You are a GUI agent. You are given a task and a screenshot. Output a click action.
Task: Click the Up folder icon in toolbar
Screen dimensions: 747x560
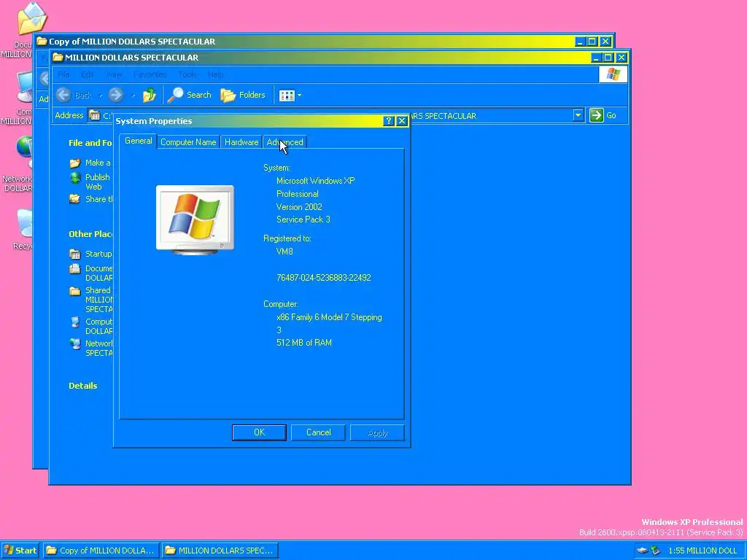[149, 95]
